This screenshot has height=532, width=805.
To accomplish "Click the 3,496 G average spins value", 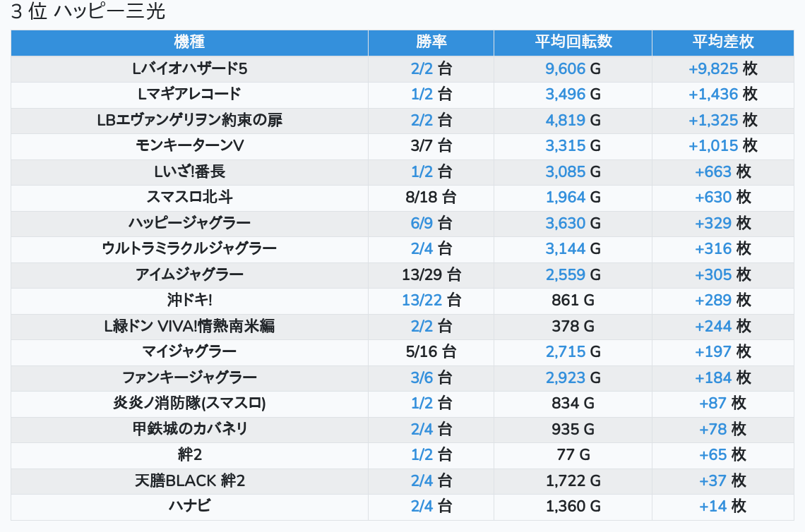I will coord(573,95).
